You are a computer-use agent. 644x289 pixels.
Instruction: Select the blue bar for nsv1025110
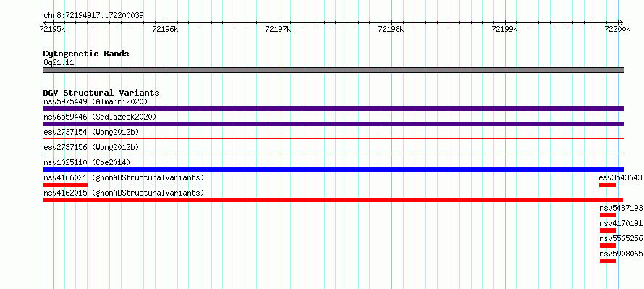click(x=333, y=169)
